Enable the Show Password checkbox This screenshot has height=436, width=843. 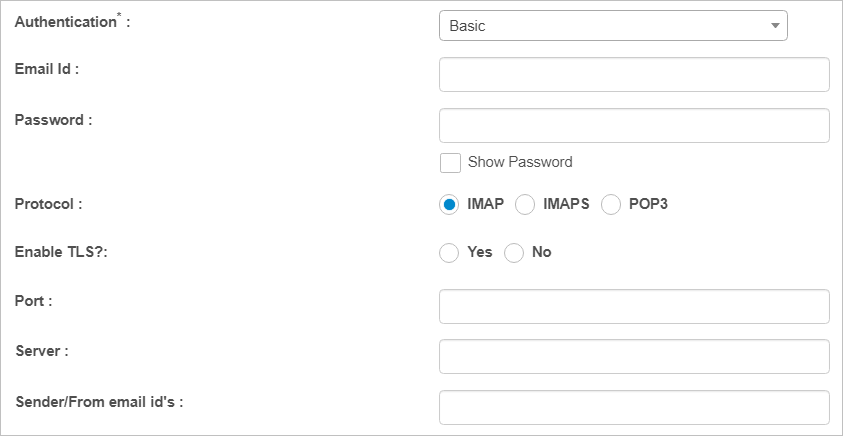click(450, 162)
